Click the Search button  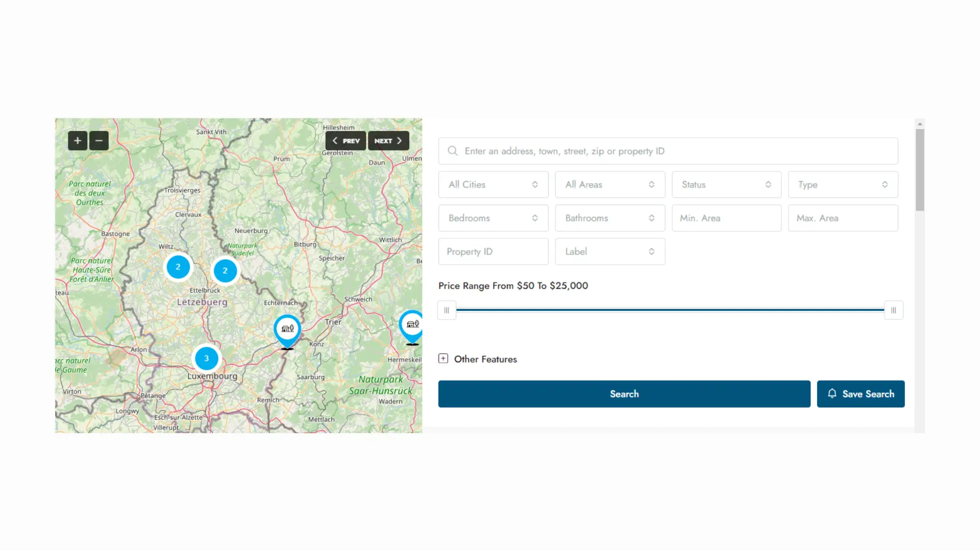click(x=625, y=393)
